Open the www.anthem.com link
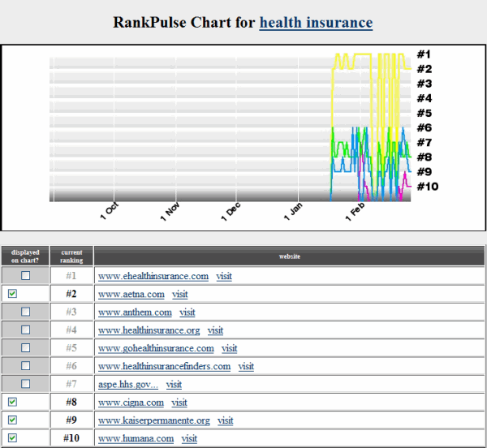Image resolution: width=487 pixels, height=448 pixels. coord(135,312)
